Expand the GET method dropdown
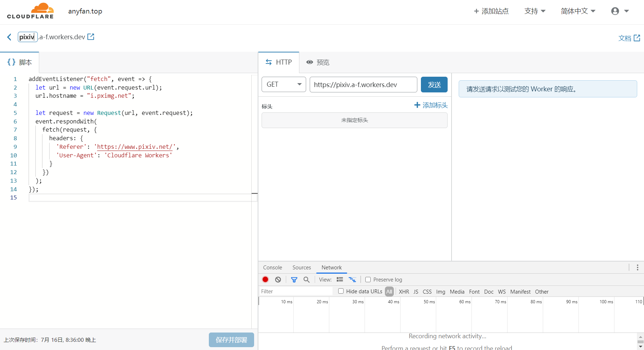The image size is (644, 350). (284, 85)
